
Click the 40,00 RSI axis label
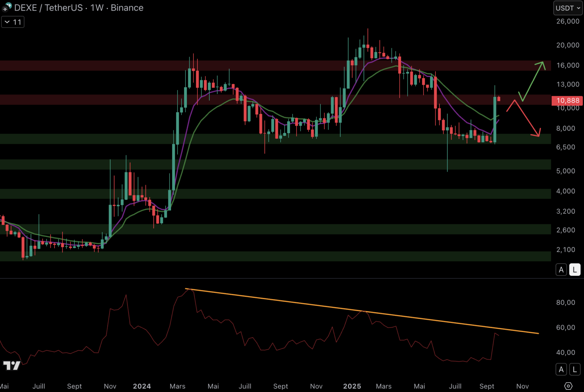pos(565,352)
